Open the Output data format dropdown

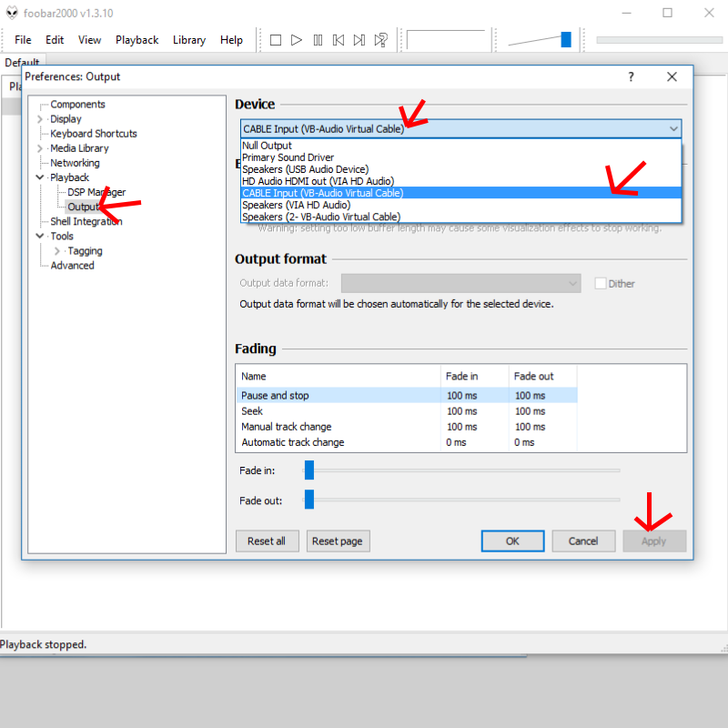pyautogui.click(x=460, y=283)
